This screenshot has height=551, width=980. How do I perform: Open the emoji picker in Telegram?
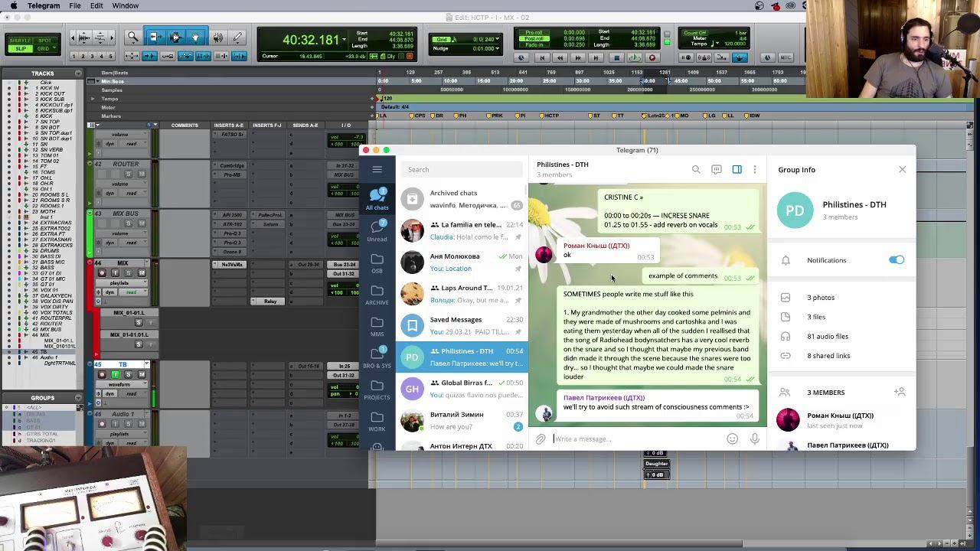(733, 439)
